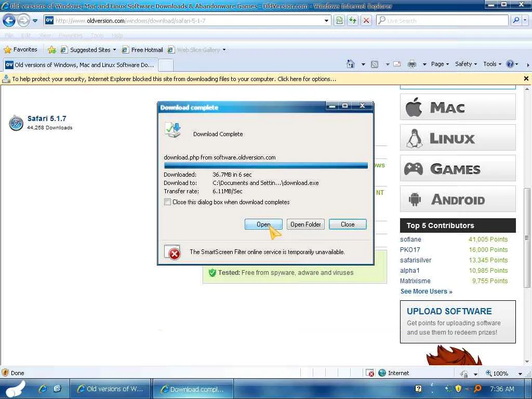Tick Close this dialog box when download completes
Screen dimensions: 532x399
167,202
